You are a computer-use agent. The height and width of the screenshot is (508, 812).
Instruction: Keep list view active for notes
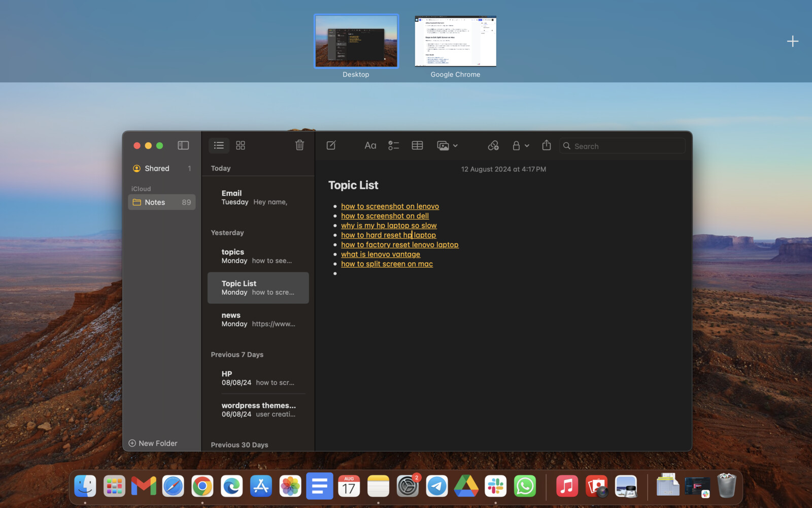(x=219, y=145)
